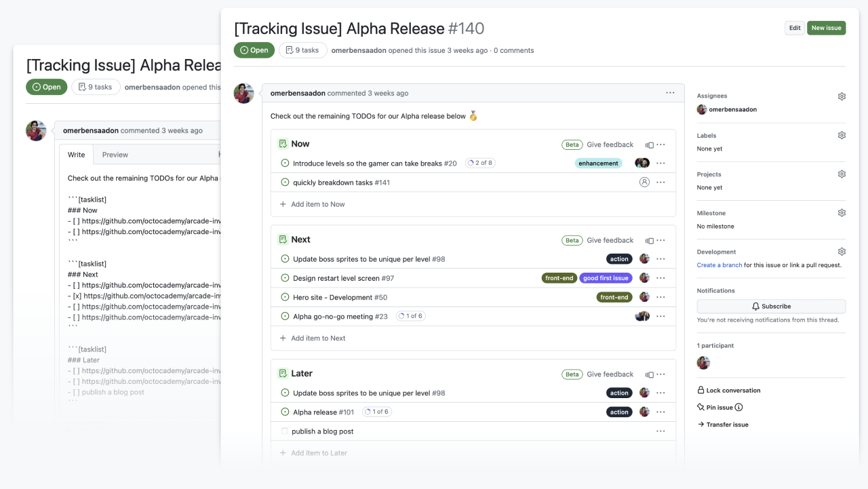868x489 pixels.
Task: Click the copy icon in Now tasklist header
Action: (x=649, y=144)
